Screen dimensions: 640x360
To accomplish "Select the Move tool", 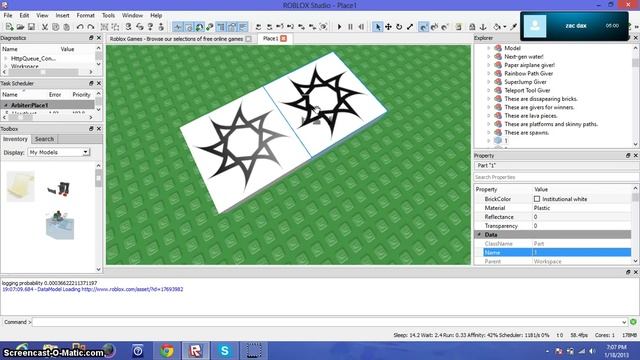I will pyautogui.click(x=388, y=27).
